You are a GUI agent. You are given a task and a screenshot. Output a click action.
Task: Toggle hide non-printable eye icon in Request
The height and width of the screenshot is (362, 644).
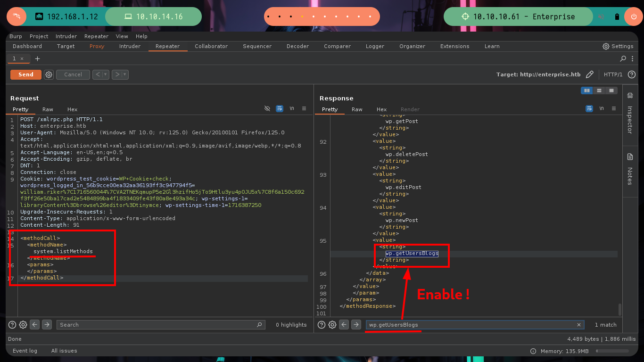click(267, 108)
